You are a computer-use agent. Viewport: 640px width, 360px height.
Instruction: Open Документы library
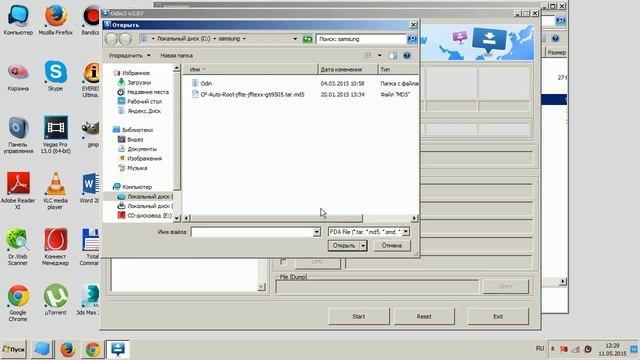(142, 149)
